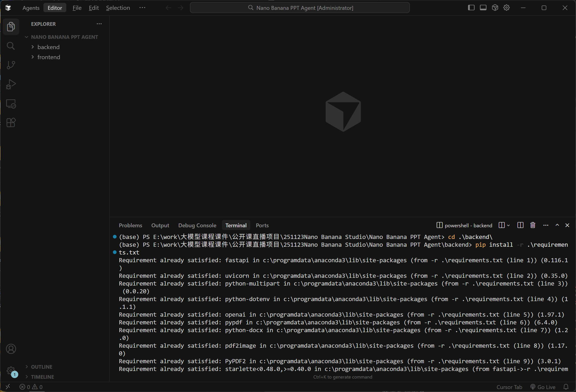The image size is (576, 392).
Task: Show errors and warnings count
Action: point(31,387)
